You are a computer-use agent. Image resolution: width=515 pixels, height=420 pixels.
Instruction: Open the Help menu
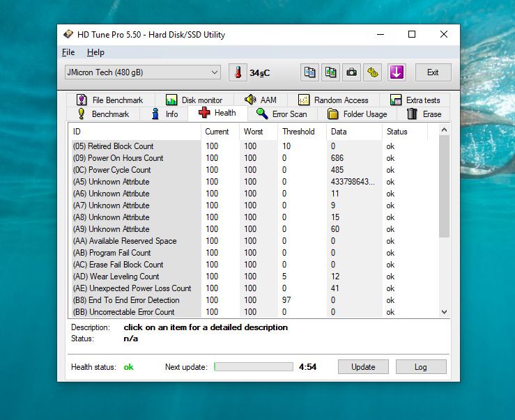click(x=95, y=52)
